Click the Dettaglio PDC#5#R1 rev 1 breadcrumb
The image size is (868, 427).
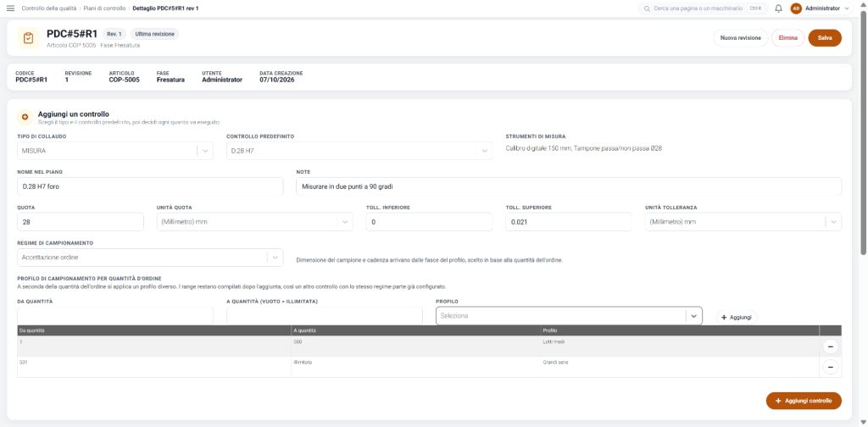click(x=165, y=8)
